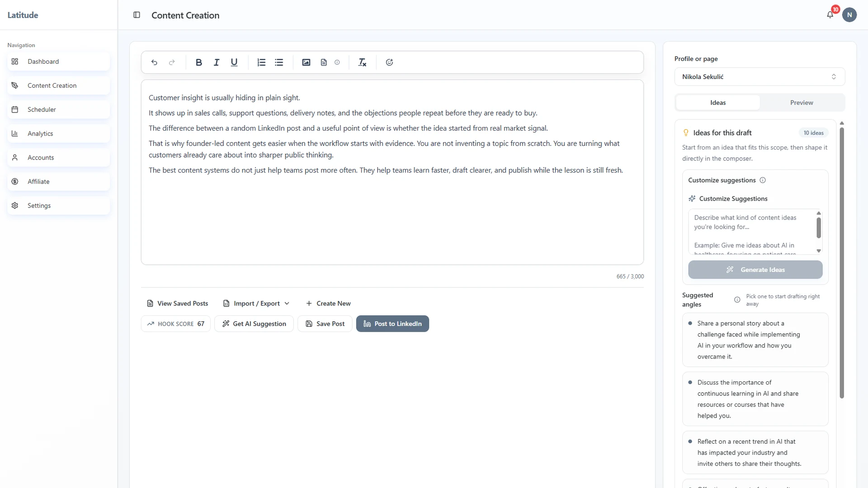The image size is (868, 488).
Task: Click the Latitude logo
Action: [23, 15]
